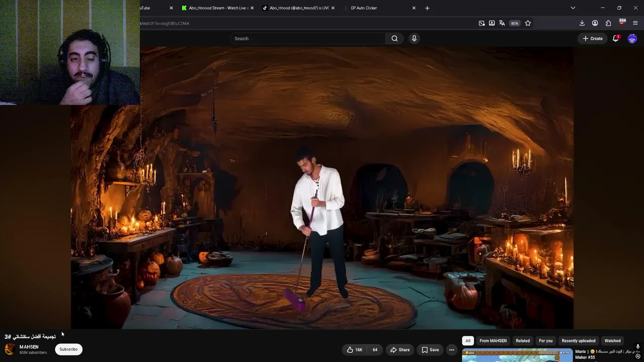
Task: Open the more actions three-dot menu
Action: pyautogui.click(x=451, y=350)
